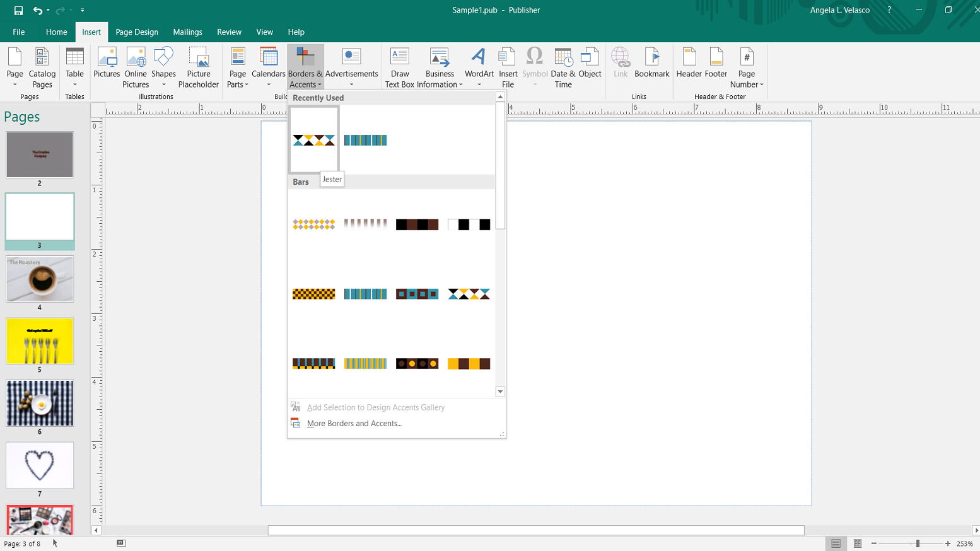Switch to the Mailings tab
The width and height of the screenshot is (980, 551).
(x=187, y=32)
